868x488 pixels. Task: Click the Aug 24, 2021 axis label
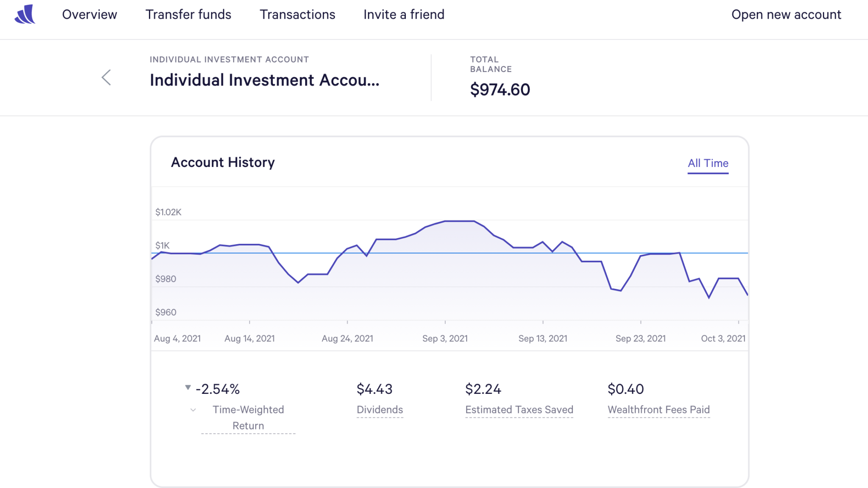[347, 338]
